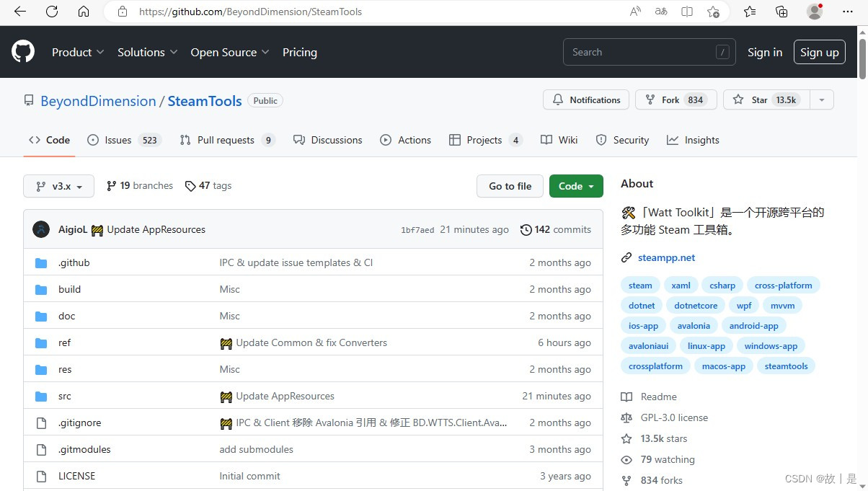Viewport: 868px width, 491px height.
Task: Click the repository book icon beside BeyondDimension
Action: (x=29, y=101)
